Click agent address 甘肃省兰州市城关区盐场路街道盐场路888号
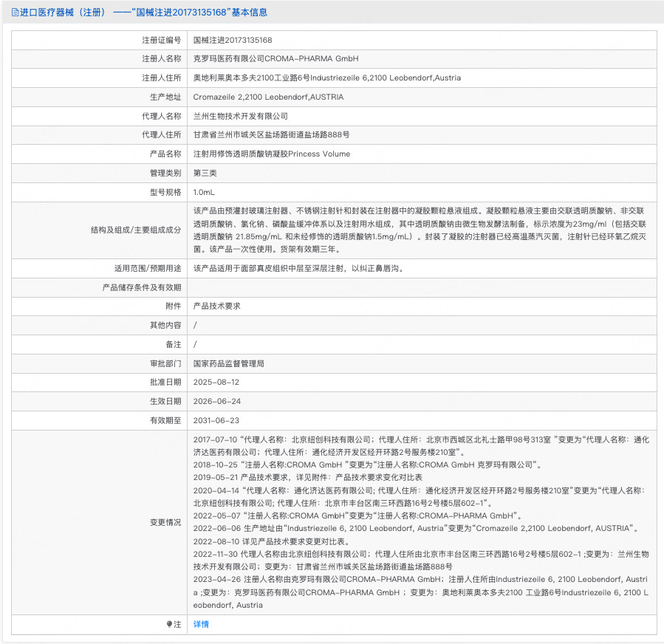This screenshot has height=644, width=664. pos(272,134)
